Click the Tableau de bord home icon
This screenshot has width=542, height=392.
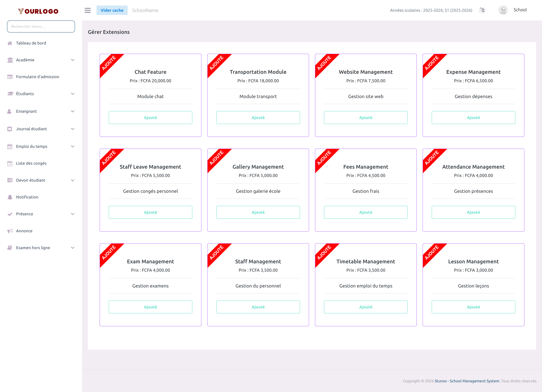click(10, 43)
